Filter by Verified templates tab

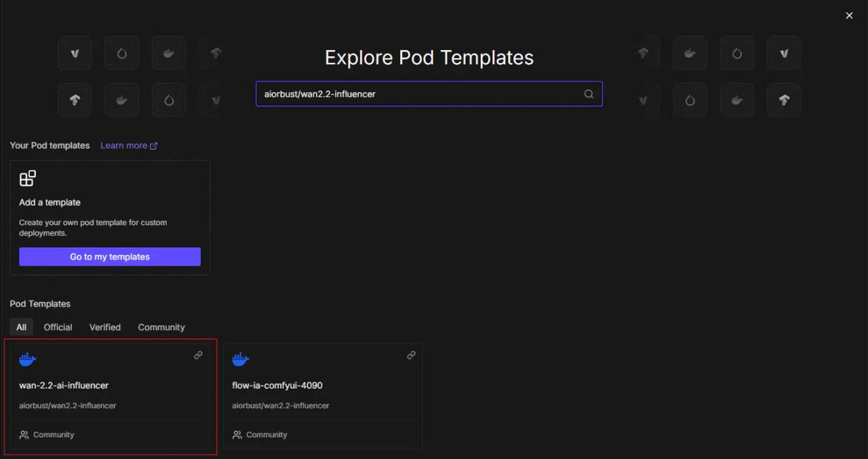pos(105,327)
